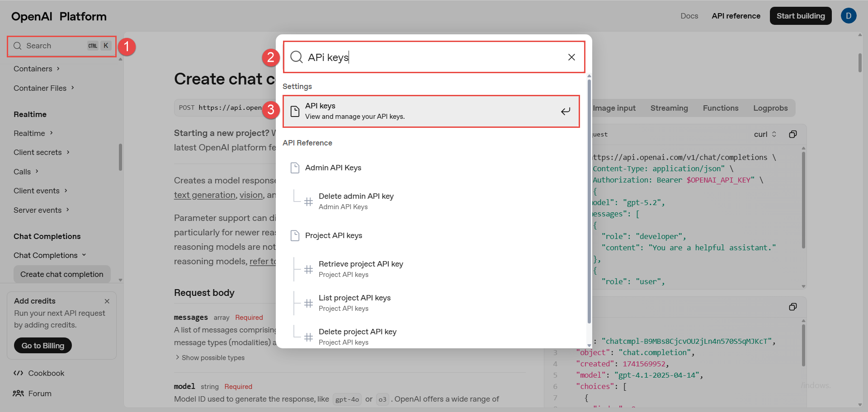
Task: Click the Go to Billing button
Action: pyautogui.click(x=43, y=346)
